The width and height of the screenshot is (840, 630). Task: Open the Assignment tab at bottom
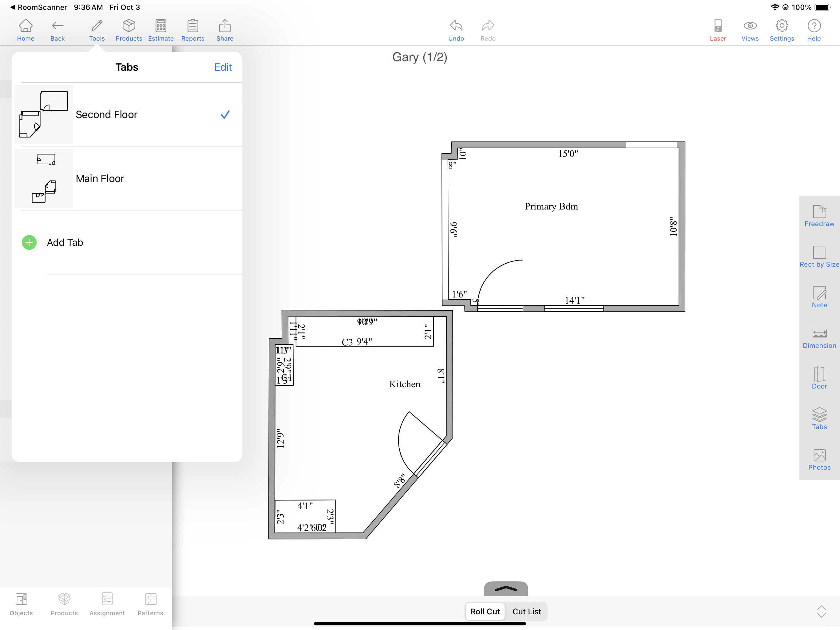coord(107,604)
